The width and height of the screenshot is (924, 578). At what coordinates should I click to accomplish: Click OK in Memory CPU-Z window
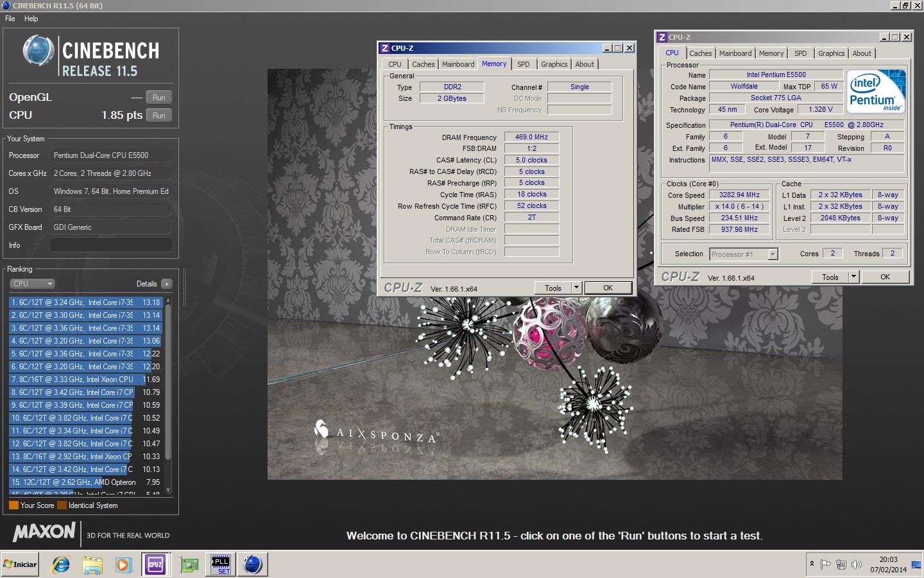point(608,288)
